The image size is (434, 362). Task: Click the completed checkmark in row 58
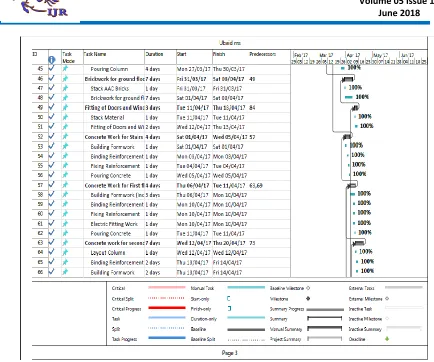pyautogui.click(x=52, y=194)
